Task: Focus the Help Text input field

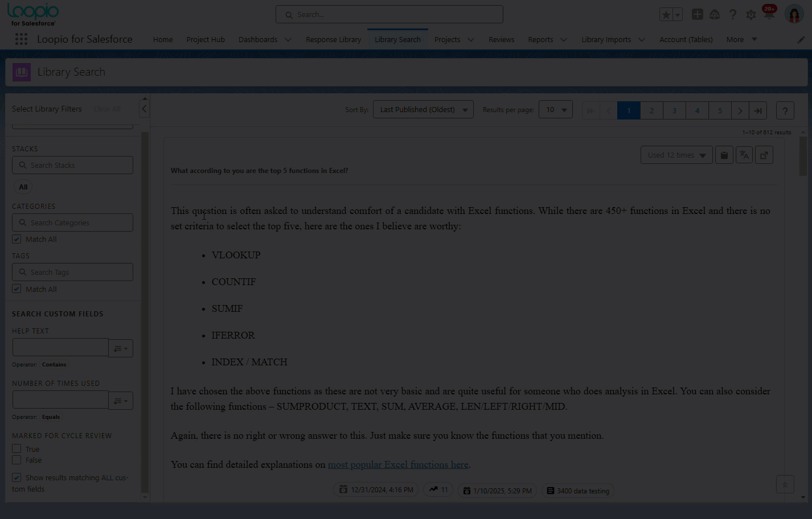Action: click(x=60, y=348)
